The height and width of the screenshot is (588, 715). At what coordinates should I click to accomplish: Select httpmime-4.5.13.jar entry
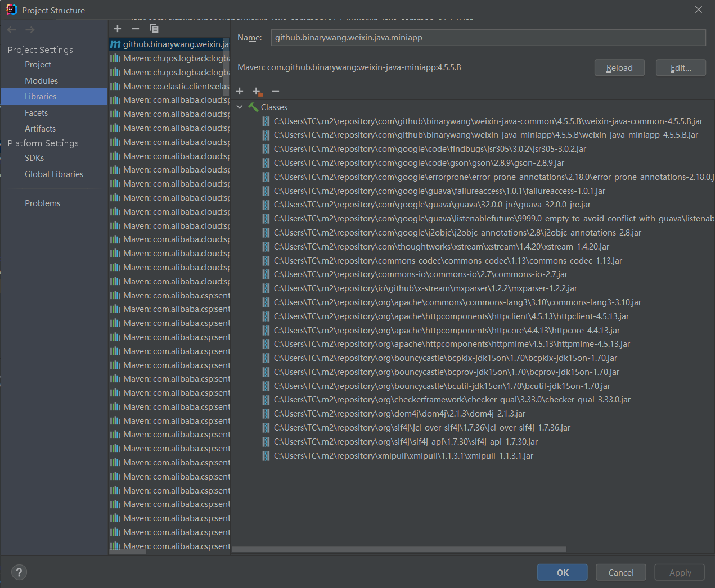point(447,344)
